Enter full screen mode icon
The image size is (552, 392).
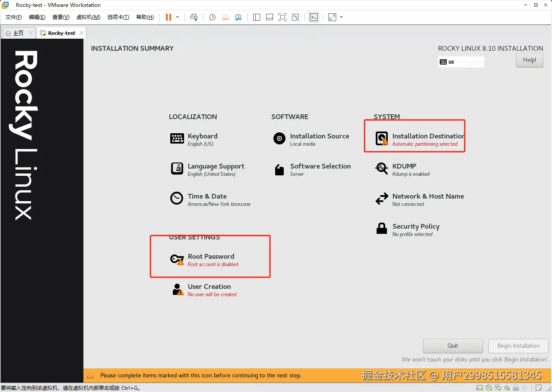point(282,17)
